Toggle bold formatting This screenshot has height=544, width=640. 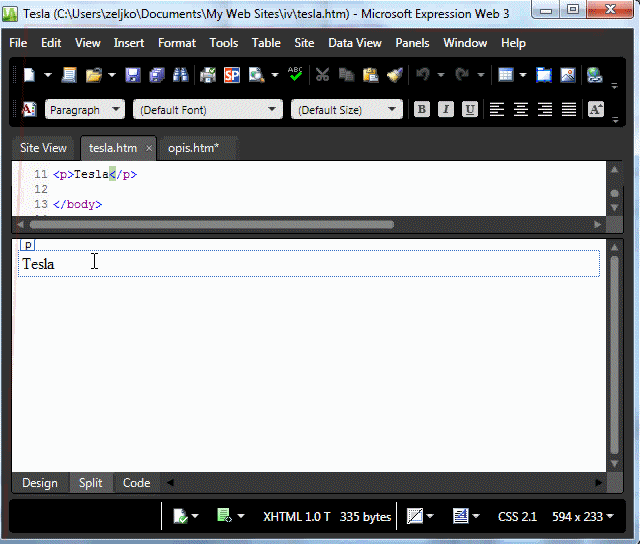(x=422, y=110)
